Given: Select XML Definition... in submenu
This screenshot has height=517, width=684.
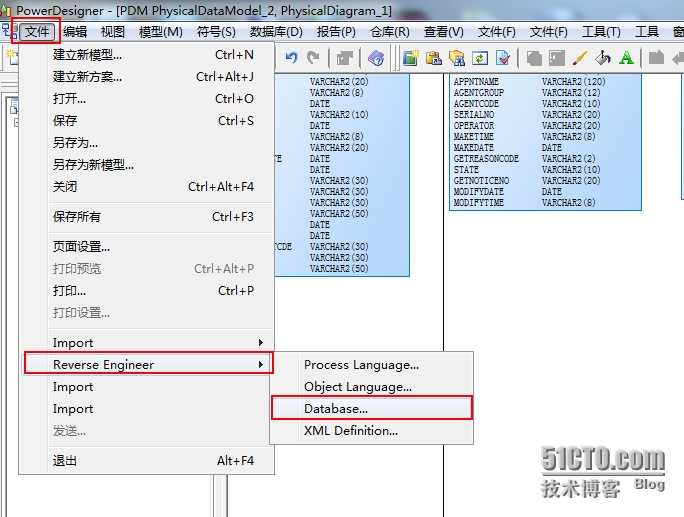Looking at the screenshot, I should (372, 431).
